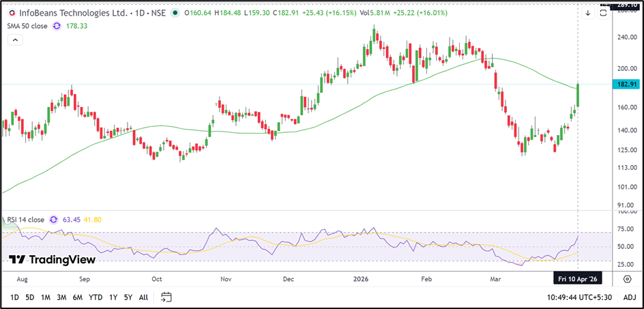Show the All time range
The width and height of the screenshot is (644, 309).
(143, 297)
